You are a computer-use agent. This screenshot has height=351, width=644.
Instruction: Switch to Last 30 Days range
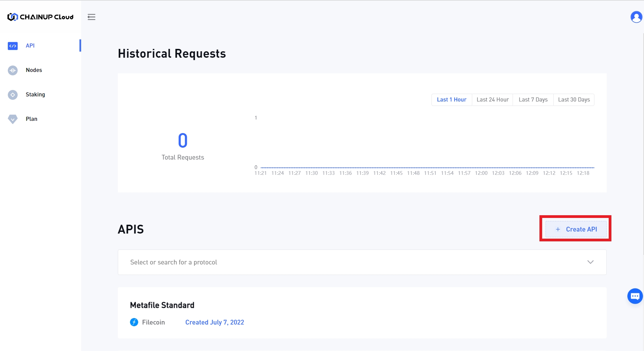pos(574,100)
